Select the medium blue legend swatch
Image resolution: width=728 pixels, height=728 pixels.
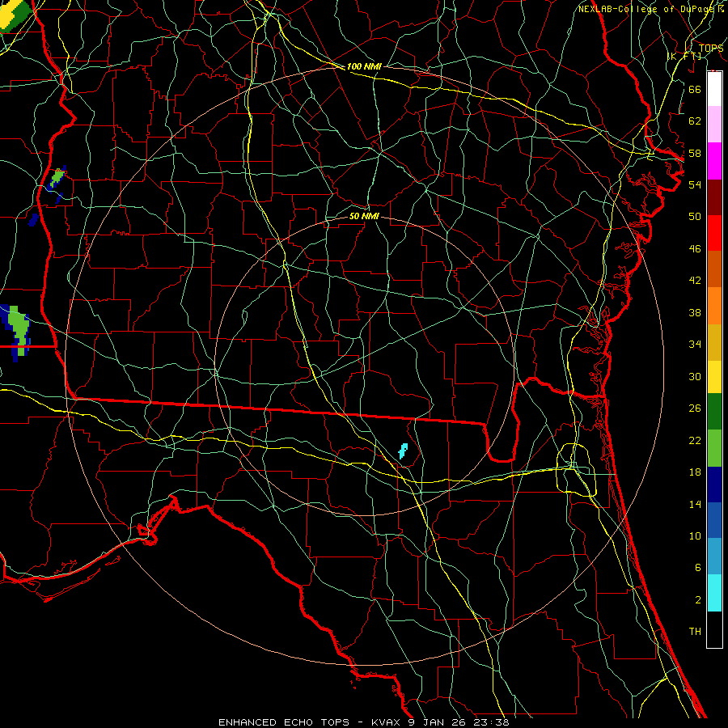click(714, 520)
